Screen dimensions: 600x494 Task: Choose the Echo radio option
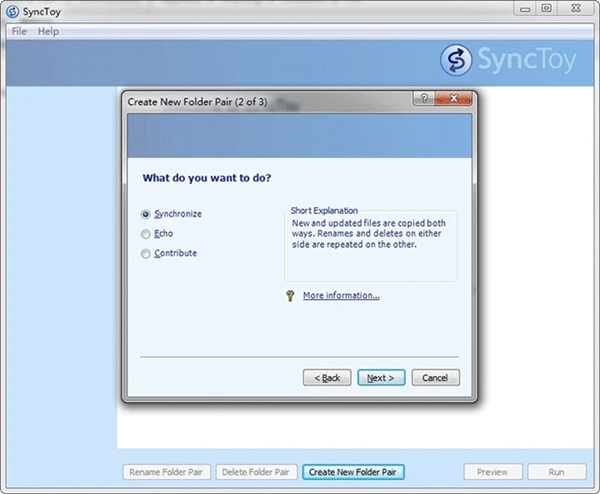(146, 234)
